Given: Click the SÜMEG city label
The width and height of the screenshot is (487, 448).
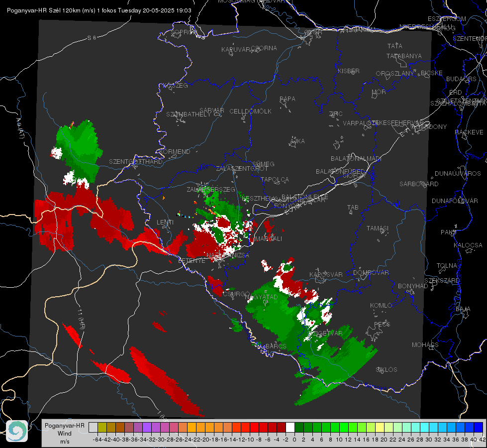Looking at the screenshot, I should click(x=263, y=164).
